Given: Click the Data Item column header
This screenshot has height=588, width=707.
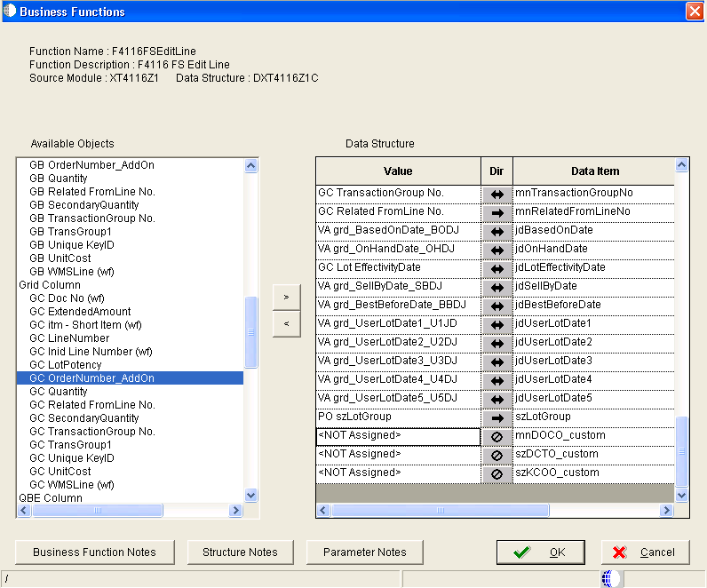Looking at the screenshot, I should pos(594,171).
